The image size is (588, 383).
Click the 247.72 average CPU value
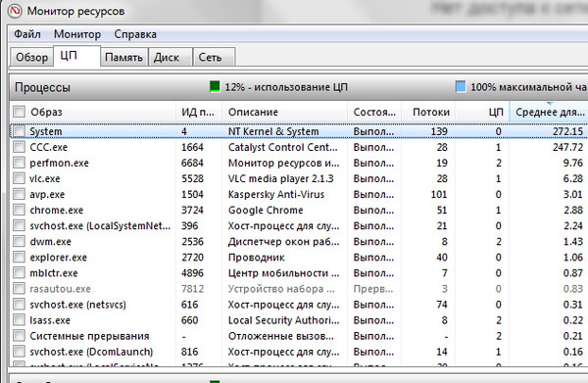[567, 147]
